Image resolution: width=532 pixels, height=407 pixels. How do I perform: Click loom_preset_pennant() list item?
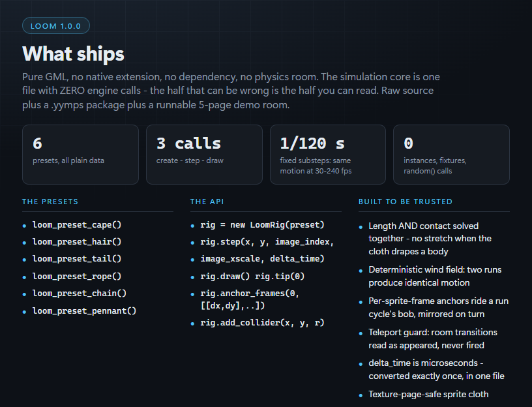pyautogui.click(x=85, y=311)
